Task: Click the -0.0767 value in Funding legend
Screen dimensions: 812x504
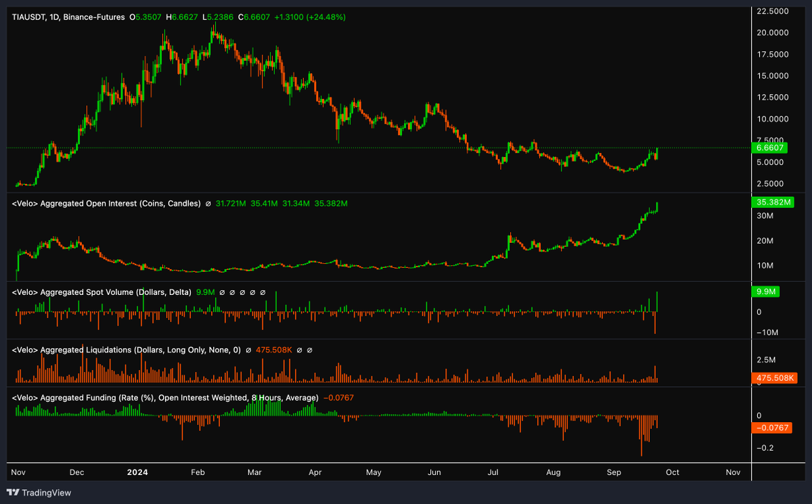Action: click(x=340, y=397)
